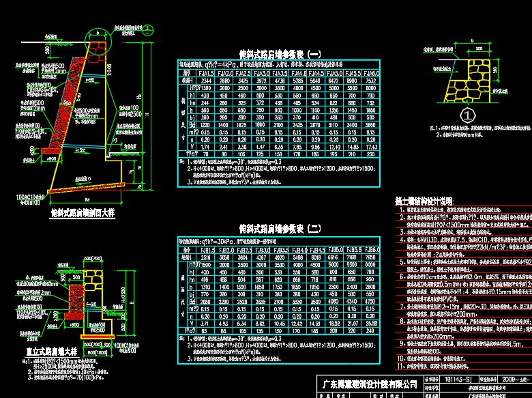Click the FJA3.5 column header cell
Image resolution: width=532 pixels, height=398 pixels.
tap(280, 73)
